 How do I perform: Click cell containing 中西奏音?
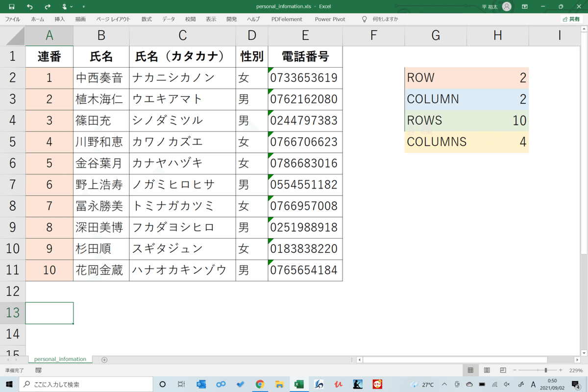[101, 77]
